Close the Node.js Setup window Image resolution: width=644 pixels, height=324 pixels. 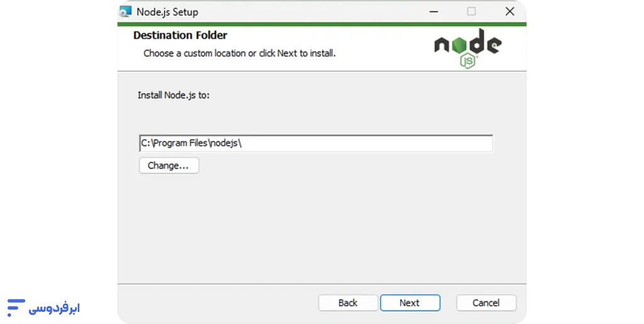click(509, 11)
